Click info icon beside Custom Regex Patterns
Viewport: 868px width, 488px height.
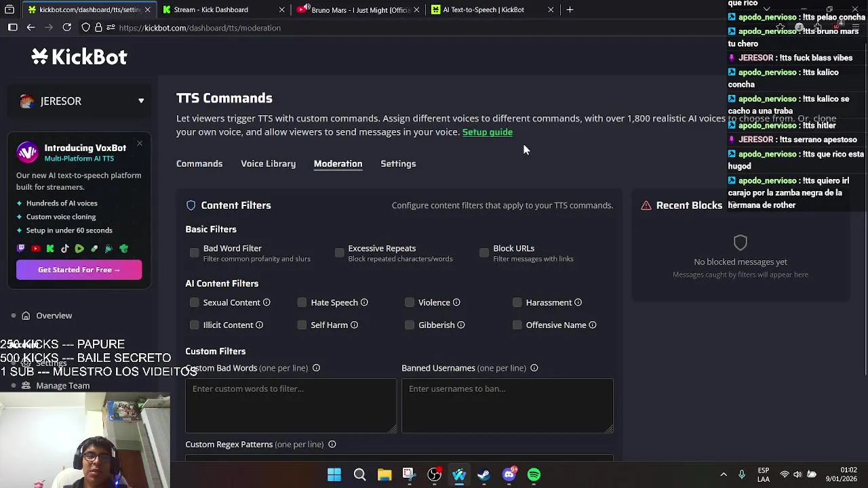coord(332,445)
